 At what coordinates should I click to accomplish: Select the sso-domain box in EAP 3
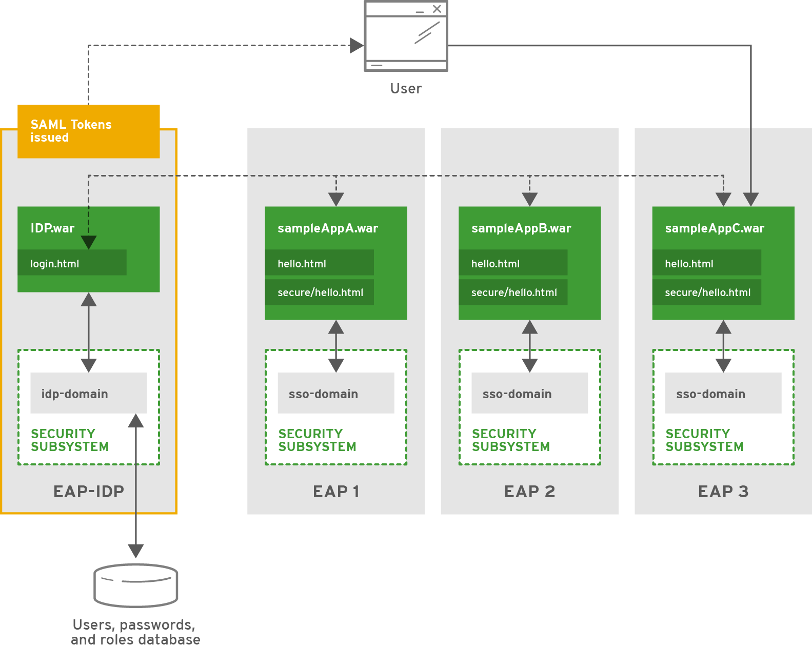(x=723, y=394)
